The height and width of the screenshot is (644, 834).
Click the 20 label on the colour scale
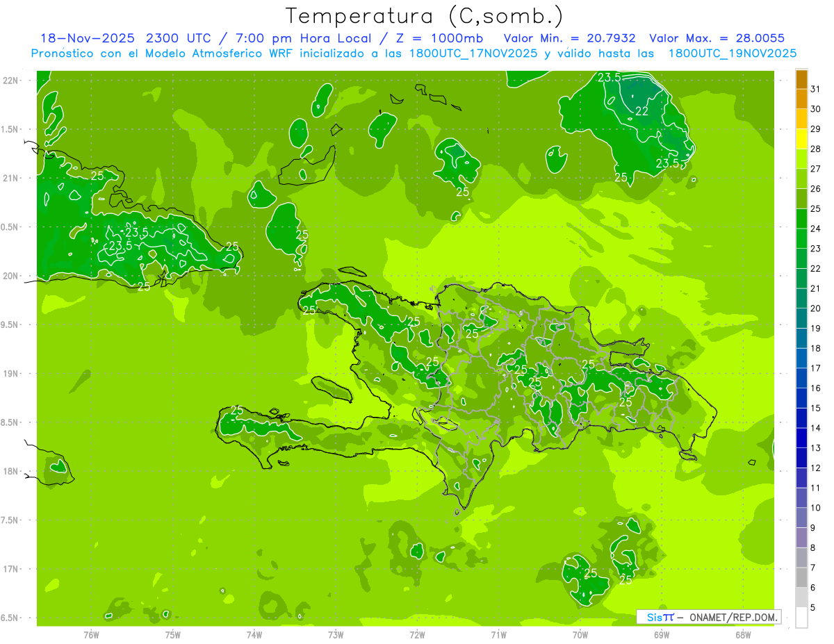(816, 308)
